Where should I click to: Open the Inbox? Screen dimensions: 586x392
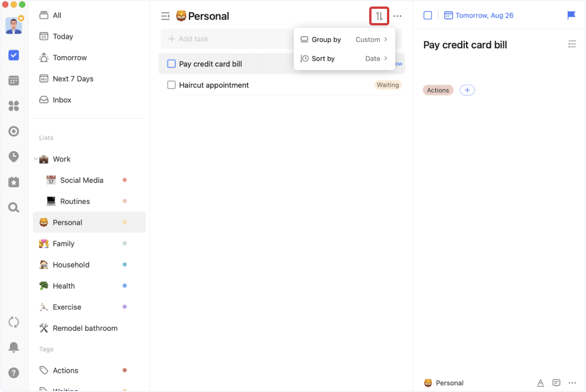pyautogui.click(x=89, y=100)
